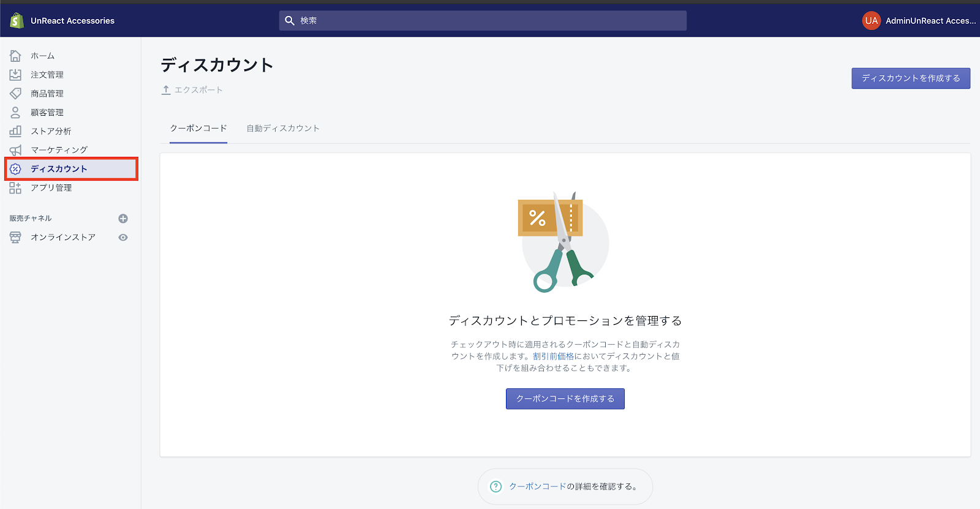Click the ディスカウントを作成する button

tap(910, 78)
